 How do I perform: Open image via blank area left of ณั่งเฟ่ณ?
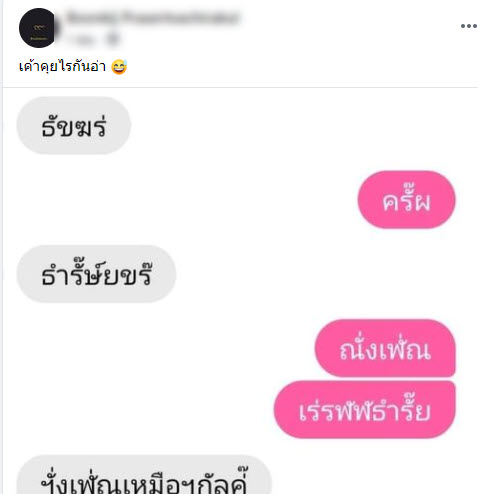pyautogui.click(x=165, y=348)
